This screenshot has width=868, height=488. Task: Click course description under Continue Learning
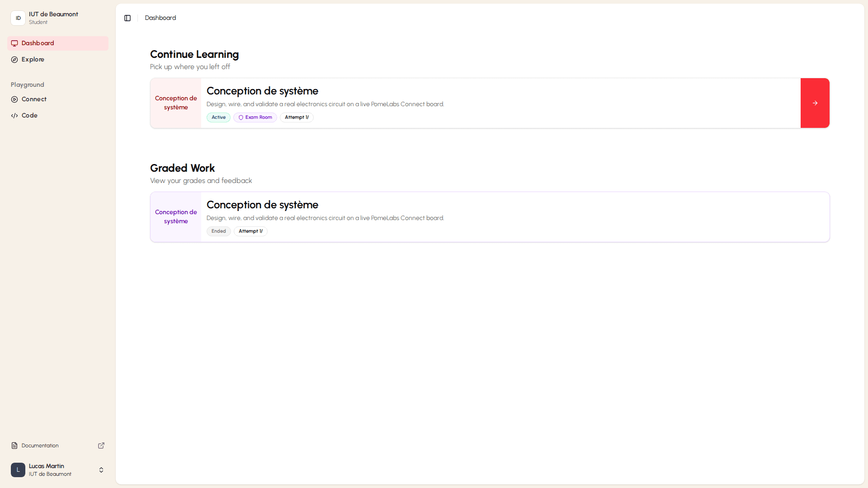click(x=325, y=104)
